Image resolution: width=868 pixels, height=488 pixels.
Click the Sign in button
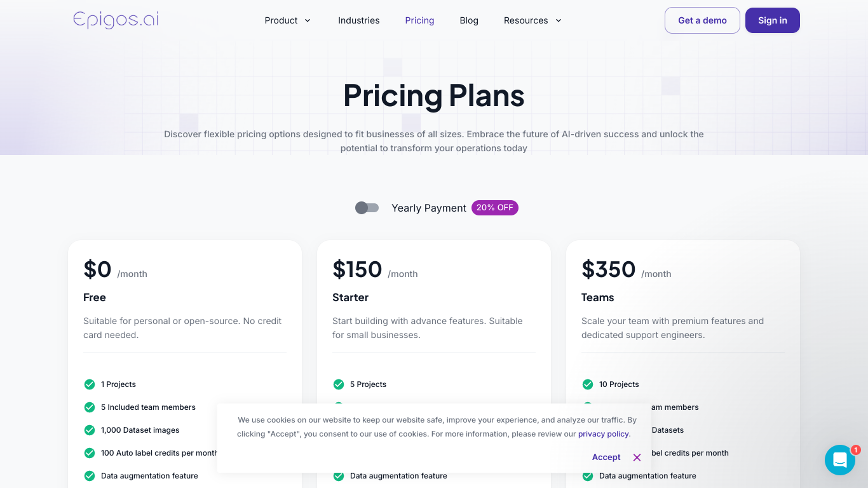pos(773,20)
